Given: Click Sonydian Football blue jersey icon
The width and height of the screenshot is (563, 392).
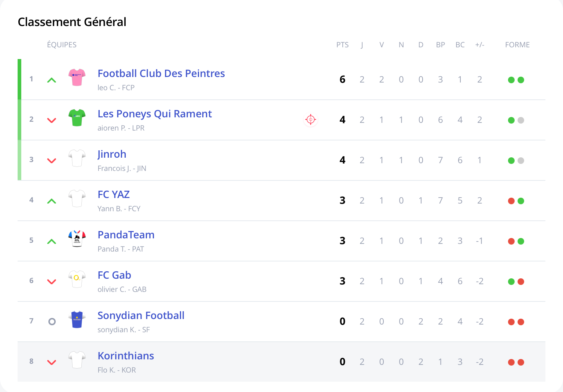Looking at the screenshot, I should pos(77,319).
